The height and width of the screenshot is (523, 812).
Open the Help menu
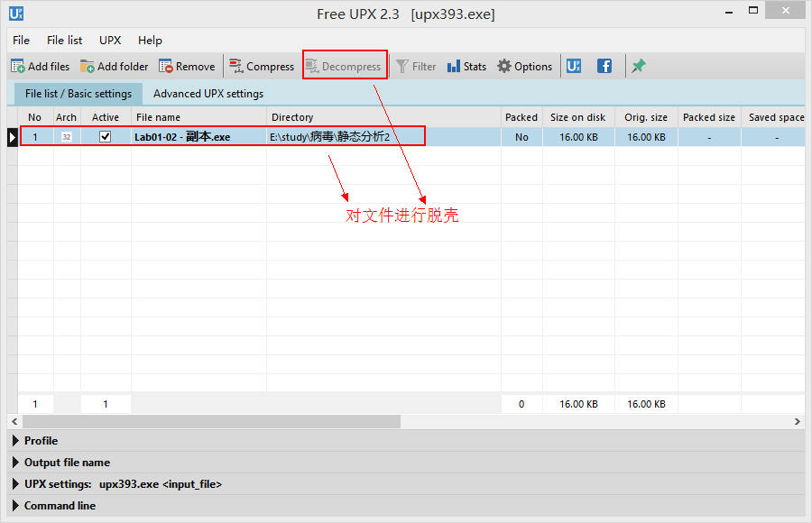click(150, 40)
